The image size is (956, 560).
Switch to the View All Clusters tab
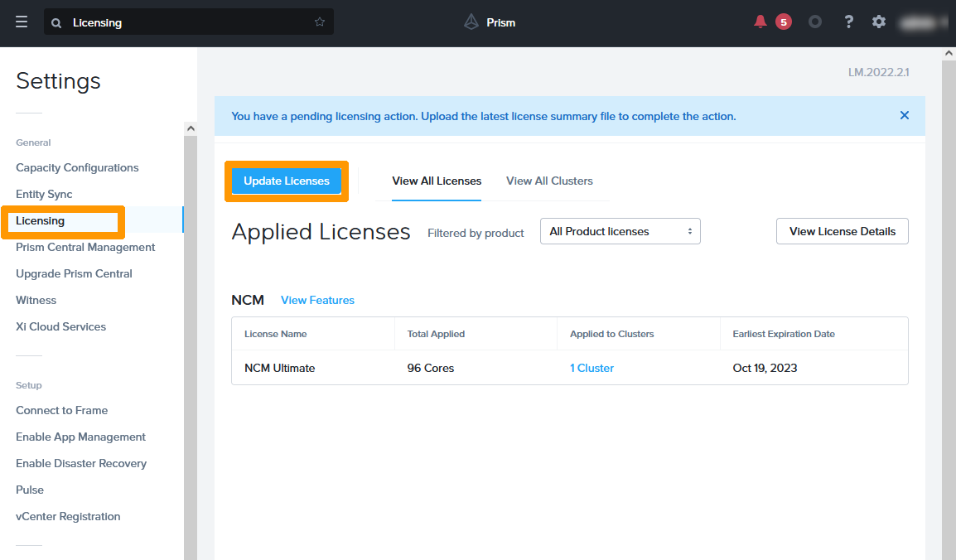click(548, 181)
